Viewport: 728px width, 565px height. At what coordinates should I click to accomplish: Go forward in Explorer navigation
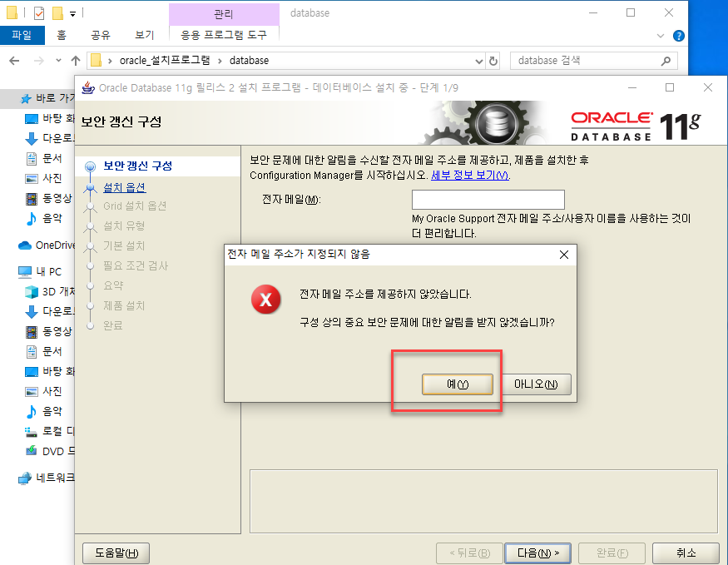pos(39,61)
